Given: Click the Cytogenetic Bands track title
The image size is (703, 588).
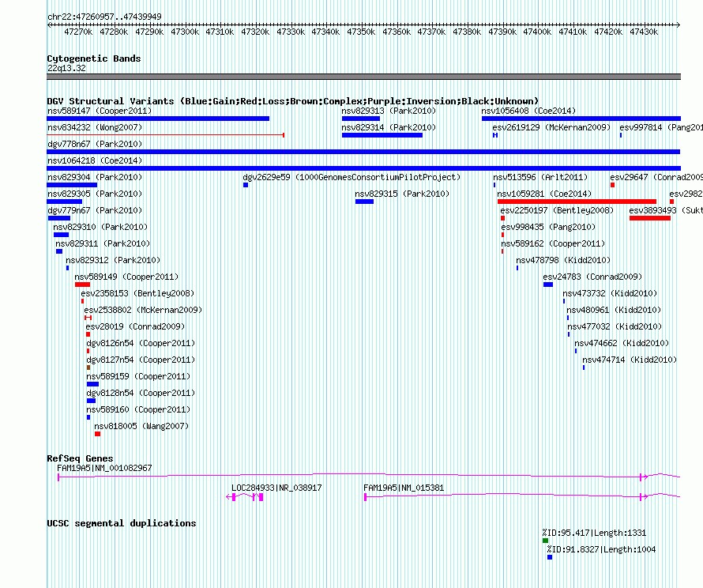Looking at the screenshot, I should [94, 58].
